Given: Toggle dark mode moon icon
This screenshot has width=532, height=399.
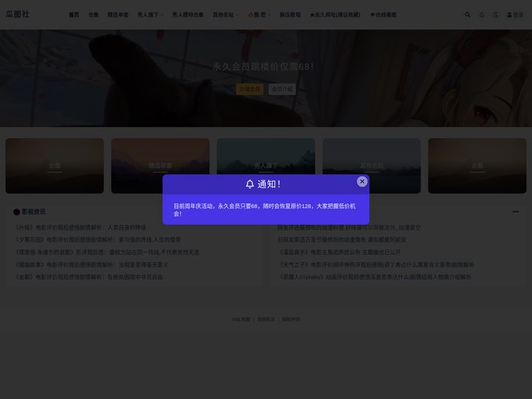Looking at the screenshot, I should pos(496,15).
